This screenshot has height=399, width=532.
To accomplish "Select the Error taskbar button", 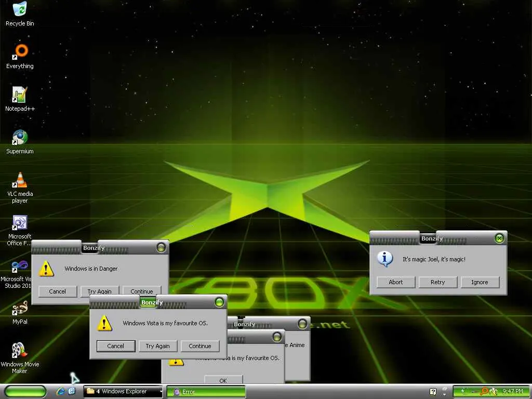I will pyautogui.click(x=206, y=392).
